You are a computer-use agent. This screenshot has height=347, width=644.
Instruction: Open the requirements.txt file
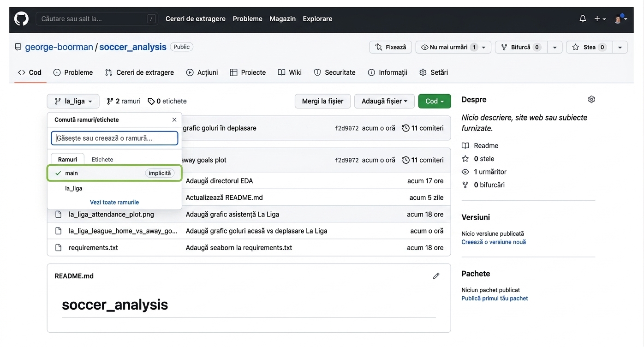coord(93,248)
